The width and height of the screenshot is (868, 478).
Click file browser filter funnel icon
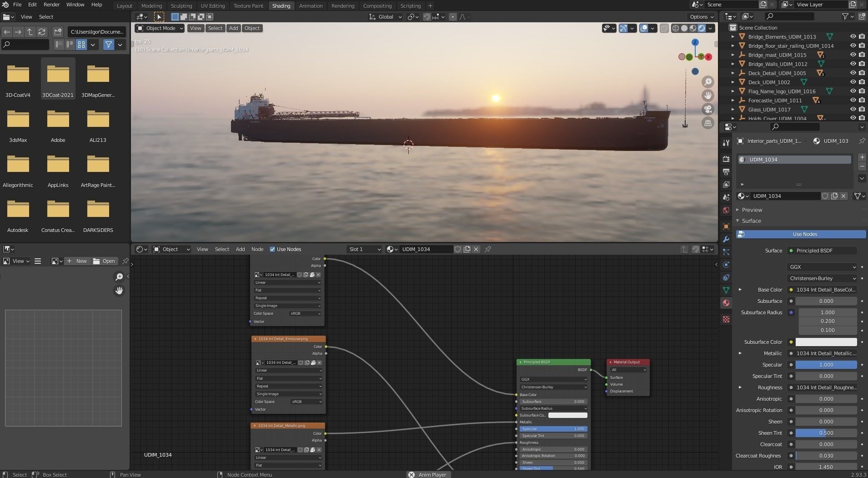click(108, 45)
